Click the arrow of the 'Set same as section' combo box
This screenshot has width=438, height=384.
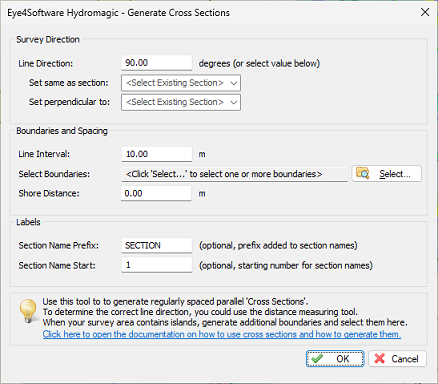pos(234,83)
